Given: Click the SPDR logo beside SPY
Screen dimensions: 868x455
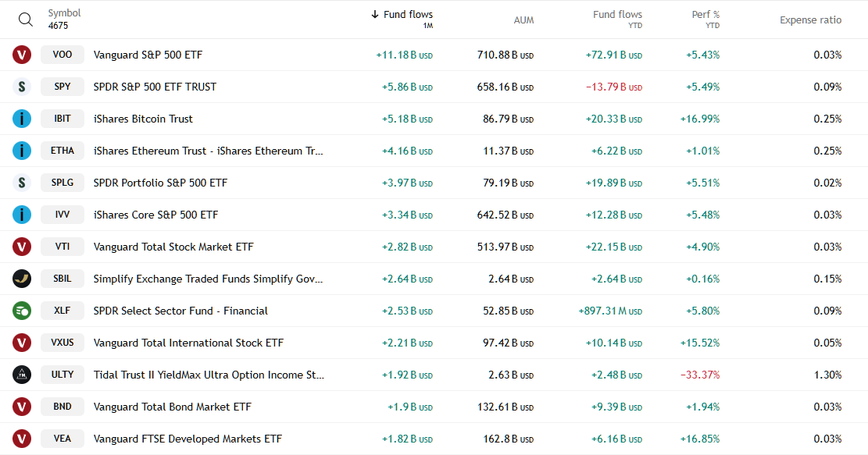Looking at the screenshot, I should coord(21,87).
